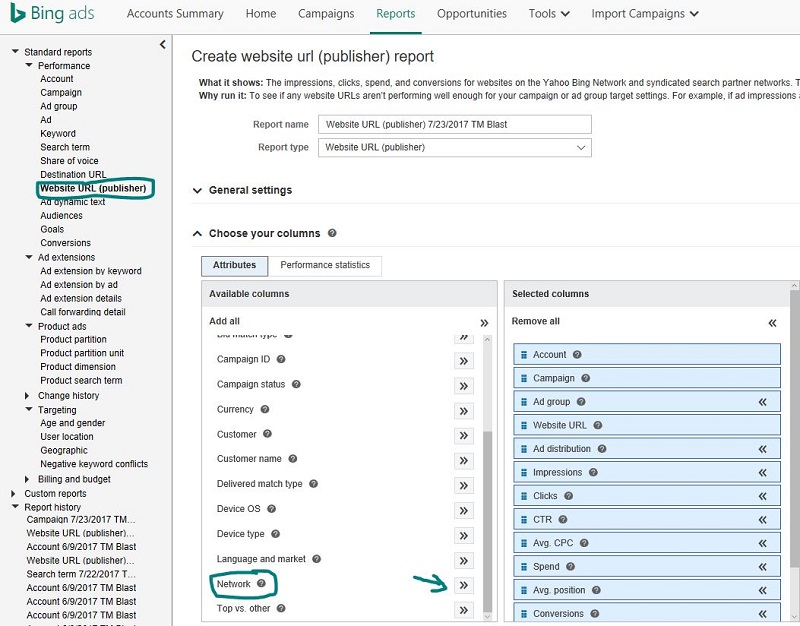Click the Add all double arrow

point(484,323)
